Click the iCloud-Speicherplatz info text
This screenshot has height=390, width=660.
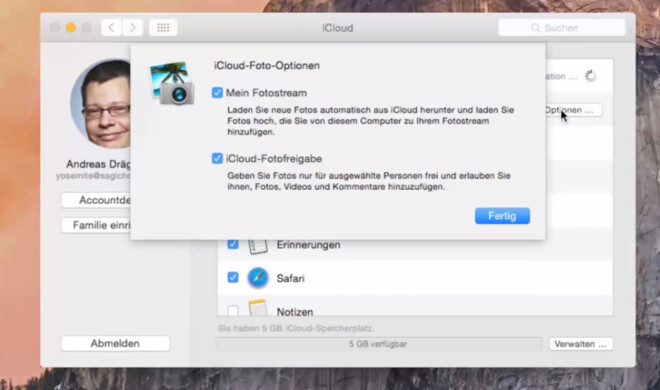click(296, 328)
